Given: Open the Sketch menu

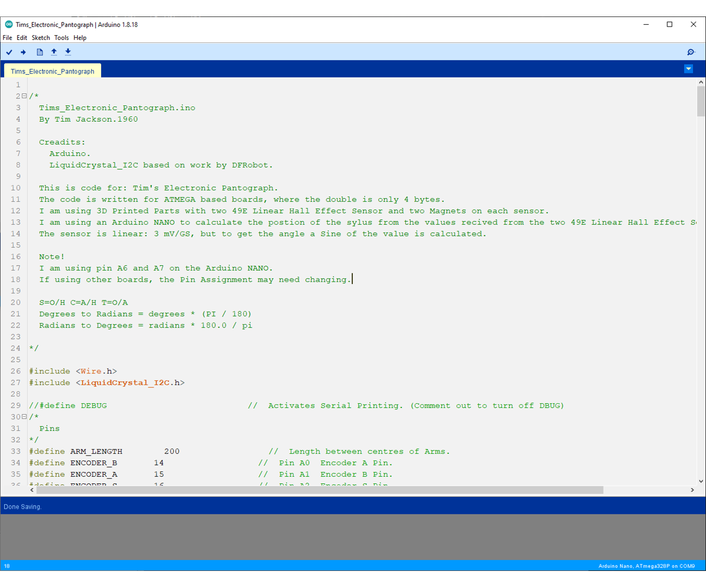Looking at the screenshot, I should click(41, 38).
